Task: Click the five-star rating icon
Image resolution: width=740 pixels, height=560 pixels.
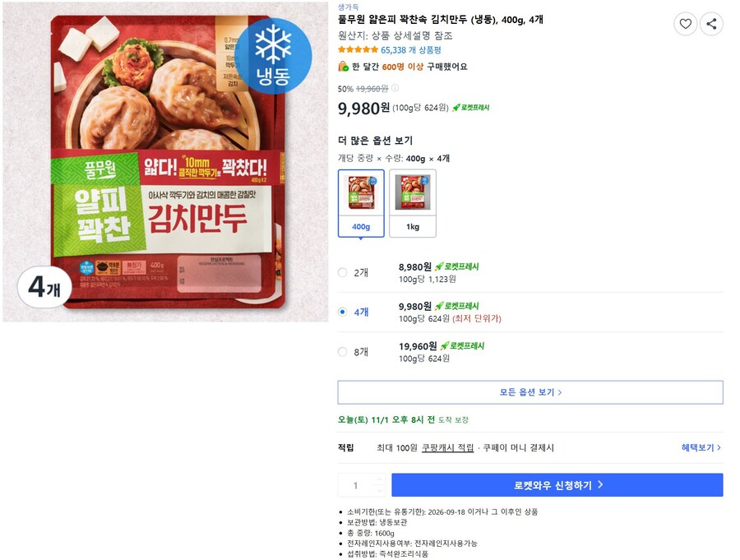Action: coord(357,48)
